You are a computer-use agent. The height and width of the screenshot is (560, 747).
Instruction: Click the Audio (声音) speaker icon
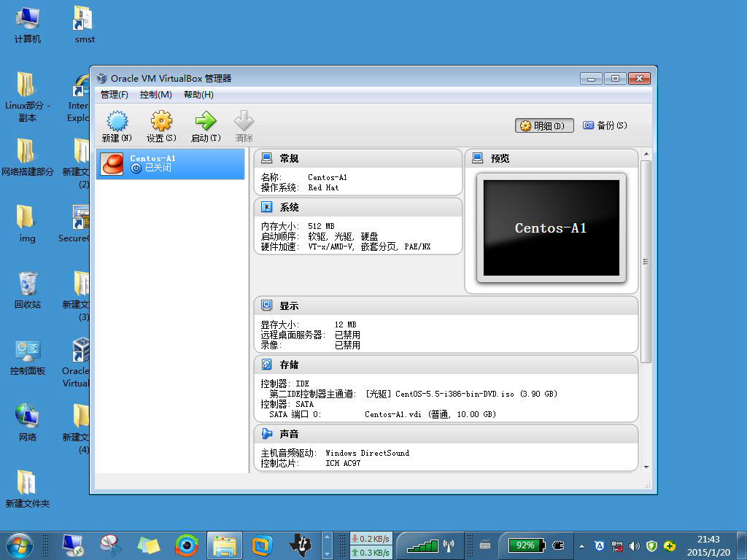click(x=267, y=434)
